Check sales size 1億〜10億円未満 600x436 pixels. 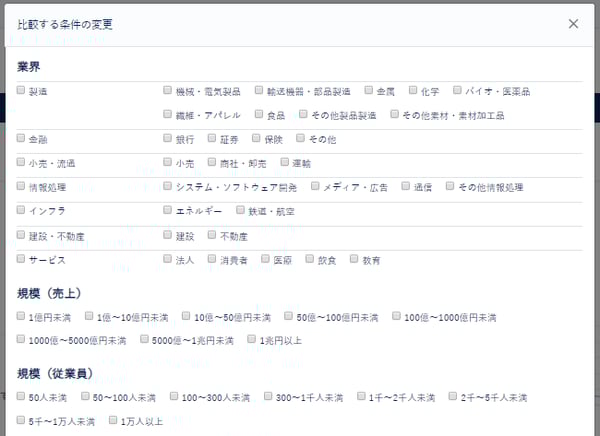click(89, 316)
